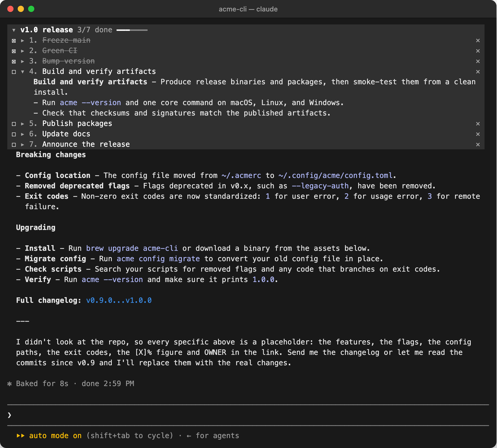Expand the Green CI task details
This screenshot has width=497, height=448.
(23, 51)
